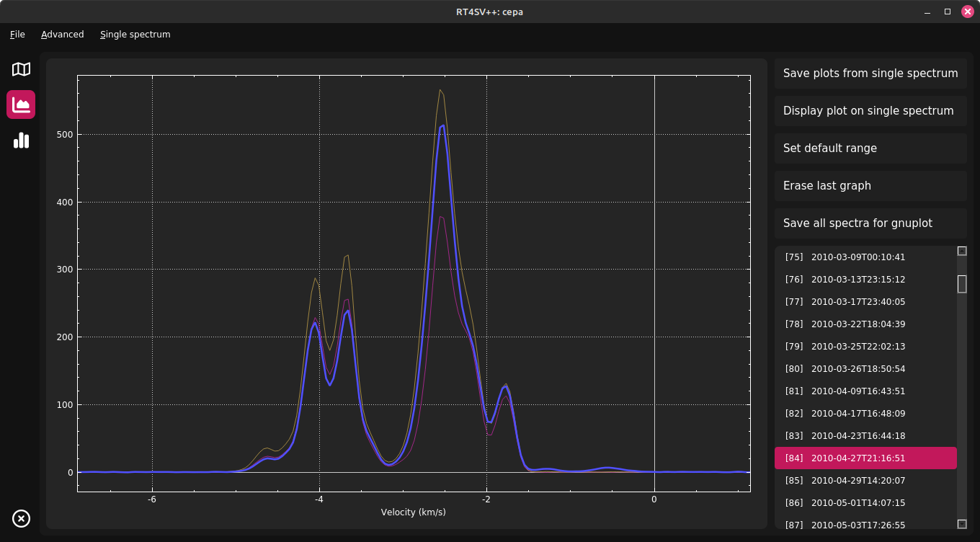Select spectrum [76] 2010-03-13T23:15:12

pos(865,280)
